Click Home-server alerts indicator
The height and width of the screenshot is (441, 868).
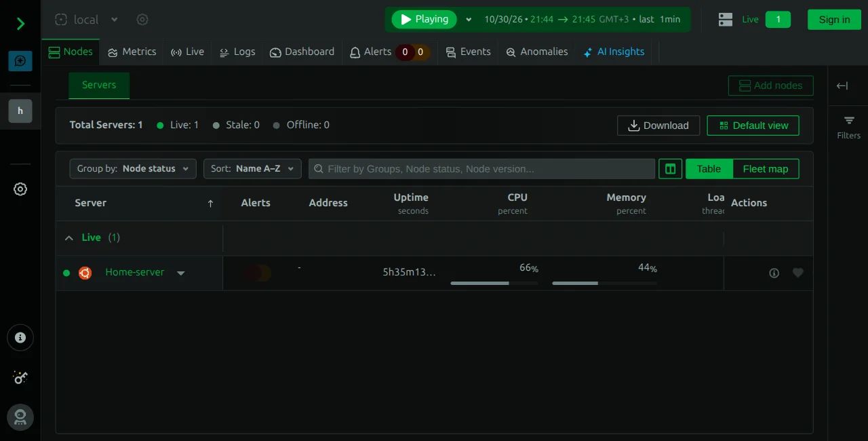pyautogui.click(x=258, y=273)
